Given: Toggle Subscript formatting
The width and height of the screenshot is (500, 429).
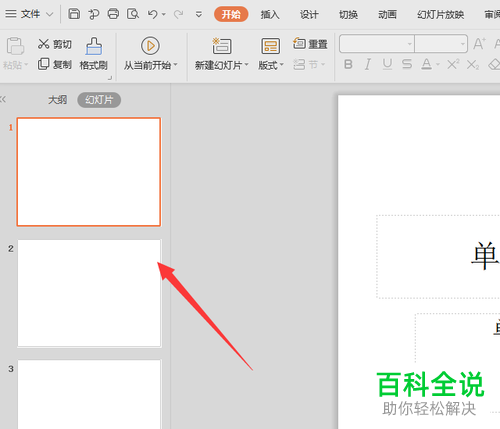Looking at the screenshot, I should pos(473,64).
